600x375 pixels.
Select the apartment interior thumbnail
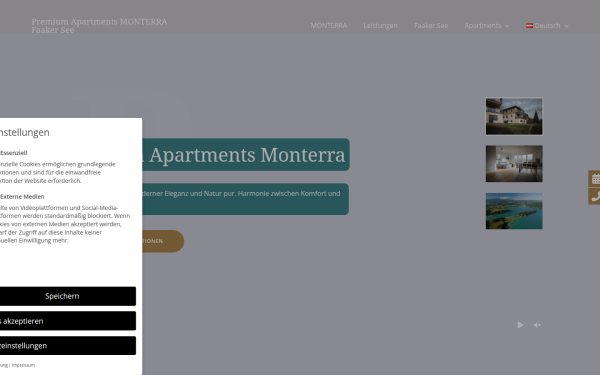pos(514,164)
